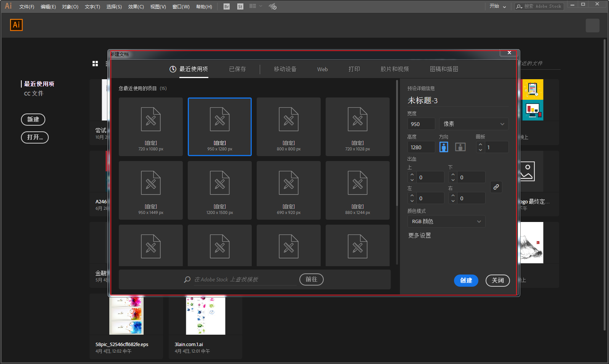
Task: Open Adobe Bridge via the Br icon
Action: tap(227, 6)
